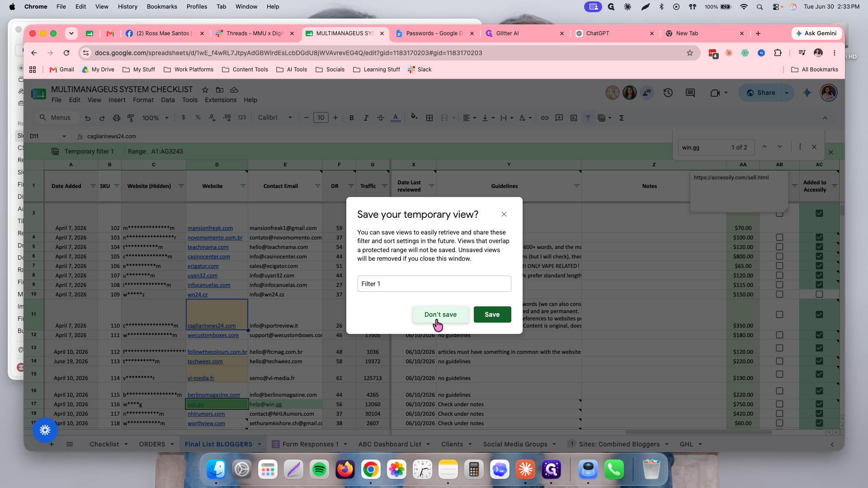The height and width of the screenshot is (488, 868).
Task: Click the Redo icon in Sheets toolbar
Action: (102, 118)
